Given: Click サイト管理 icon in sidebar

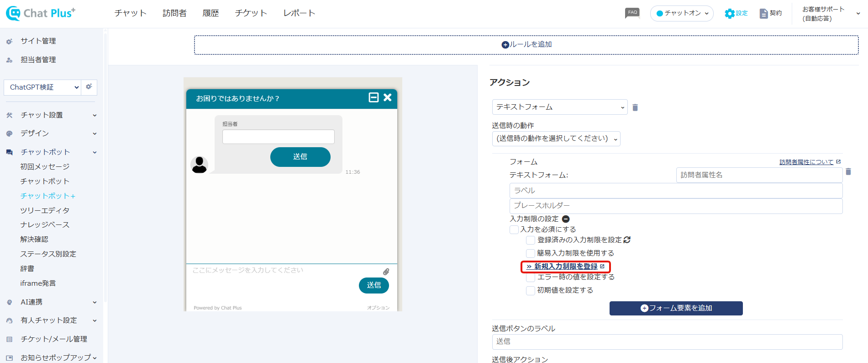Looking at the screenshot, I should (x=9, y=41).
